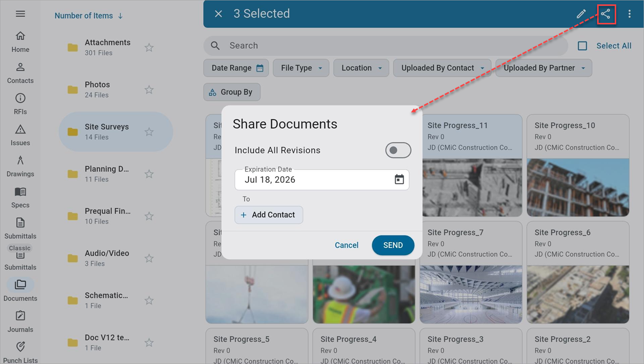Open Contacts in sidebar
The height and width of the screenshot is (364, 644).
20,73
